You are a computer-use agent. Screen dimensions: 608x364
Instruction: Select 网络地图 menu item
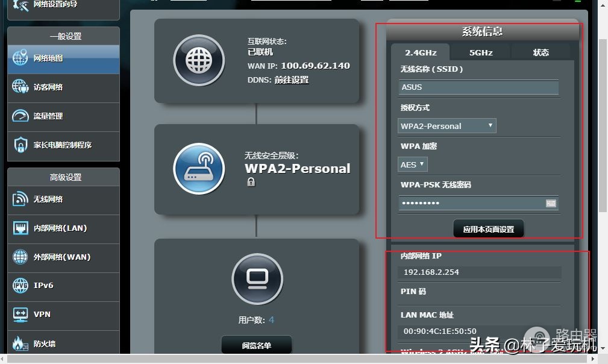[x=64, y=59]
